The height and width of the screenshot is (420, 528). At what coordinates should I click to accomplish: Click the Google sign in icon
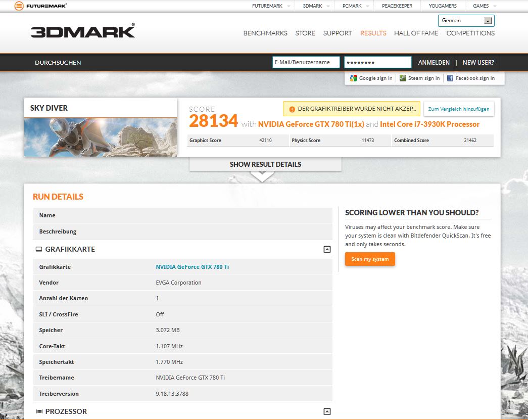coord(353,78)
